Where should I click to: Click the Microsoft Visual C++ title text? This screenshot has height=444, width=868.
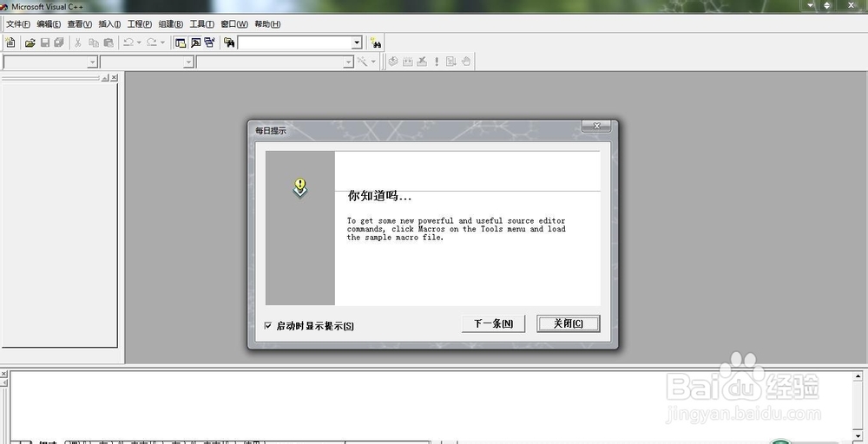[47, 7]
